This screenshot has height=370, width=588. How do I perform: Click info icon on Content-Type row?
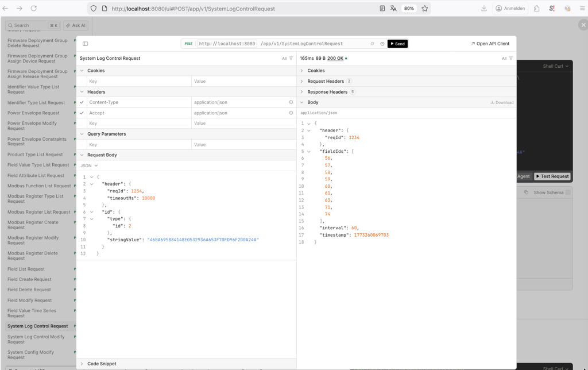coord(291,102)
